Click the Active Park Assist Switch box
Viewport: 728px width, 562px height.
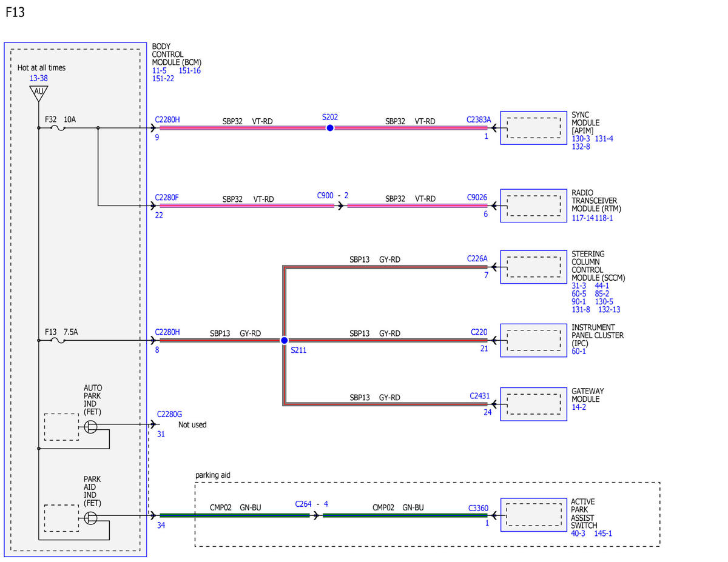(x=533, y=515)
